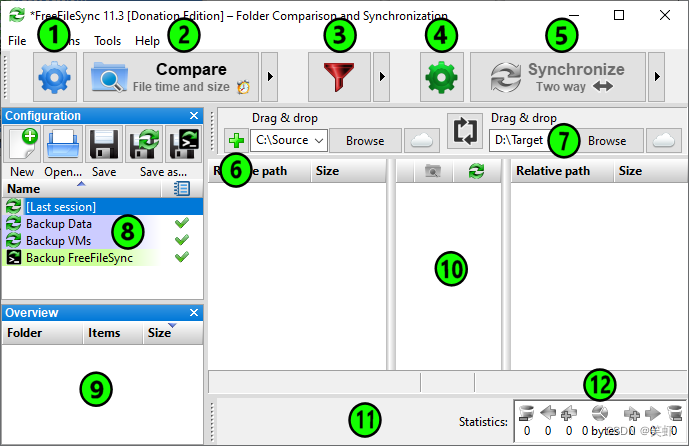Select the Backup FreeFileSync batch configuration

[x=103, y=257]
